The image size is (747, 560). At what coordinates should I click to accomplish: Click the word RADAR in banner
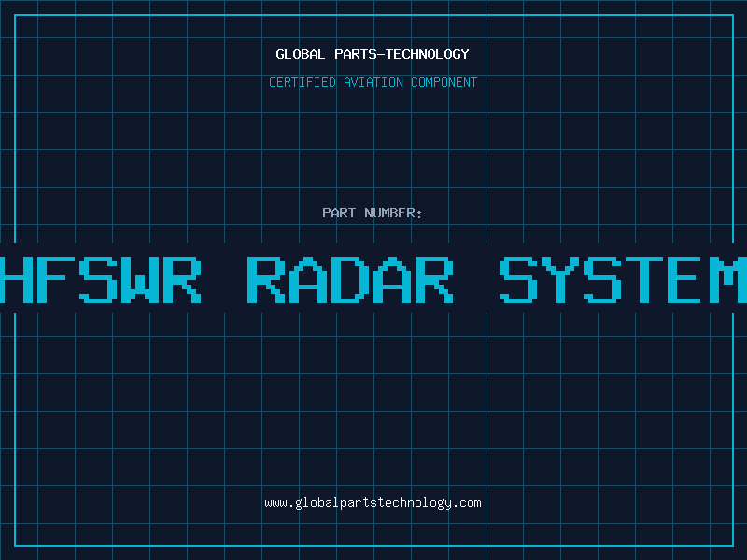coord(350,279)
